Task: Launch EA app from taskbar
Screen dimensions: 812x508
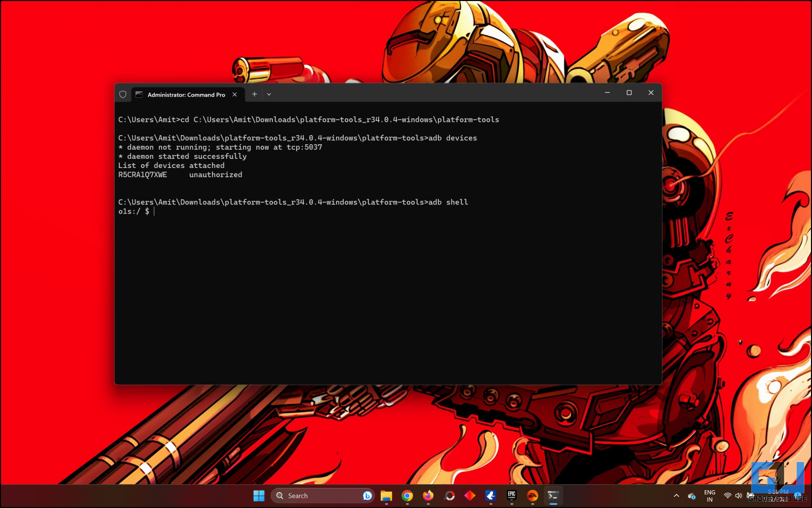Action: pos(533,496)
